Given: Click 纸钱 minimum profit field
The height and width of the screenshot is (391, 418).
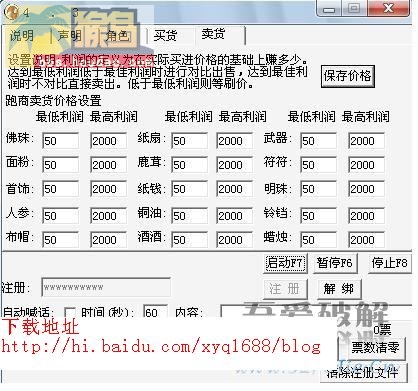Looking at the screenshot, I should click(189, 189).
